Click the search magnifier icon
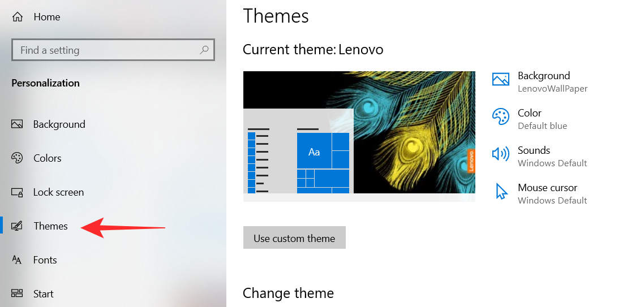 point(204,50)
